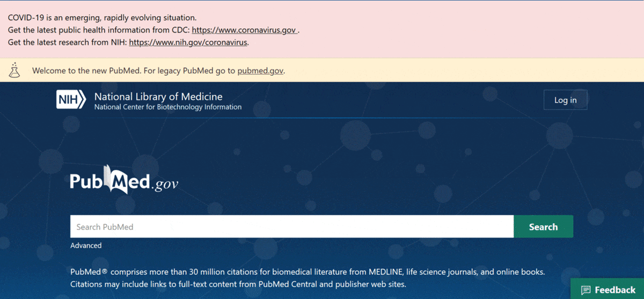Open the Advanced search link
Image resolution: width=644 pixels, height=299 pixels.
pyautogui.click(x=86, y=245)
